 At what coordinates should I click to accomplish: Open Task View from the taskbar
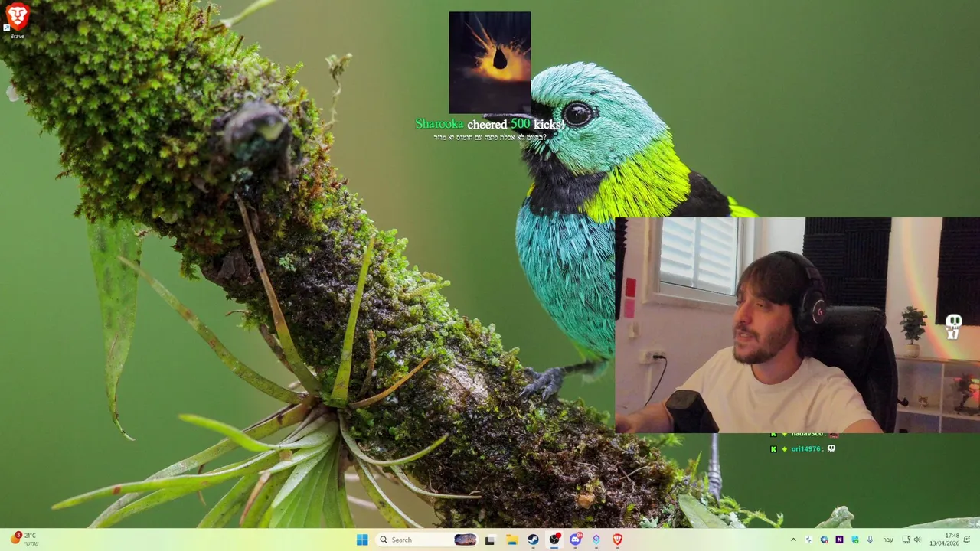490,540
